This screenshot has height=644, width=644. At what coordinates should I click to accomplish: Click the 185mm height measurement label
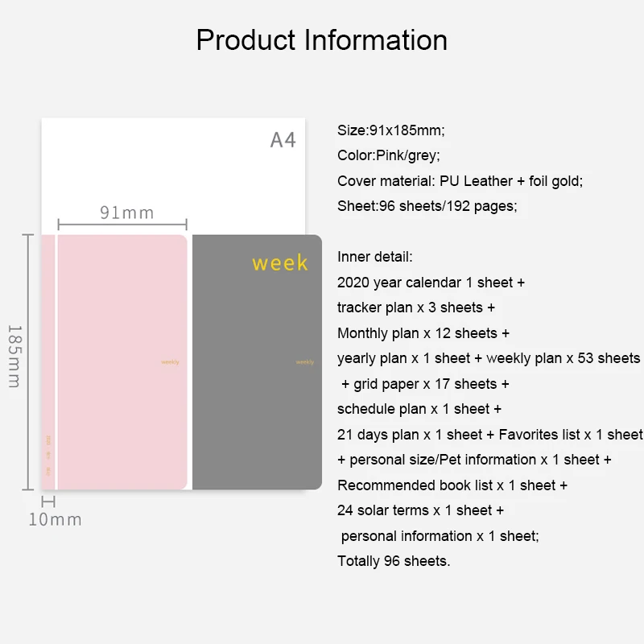click(x=14, y=357)
